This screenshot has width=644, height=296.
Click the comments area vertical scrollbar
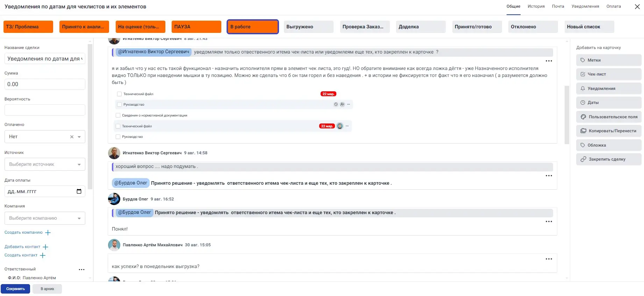[x=567, y=115]
